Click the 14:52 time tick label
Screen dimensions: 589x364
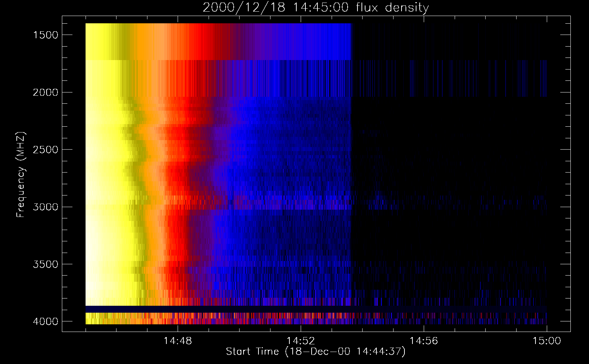tap(301, 341)
